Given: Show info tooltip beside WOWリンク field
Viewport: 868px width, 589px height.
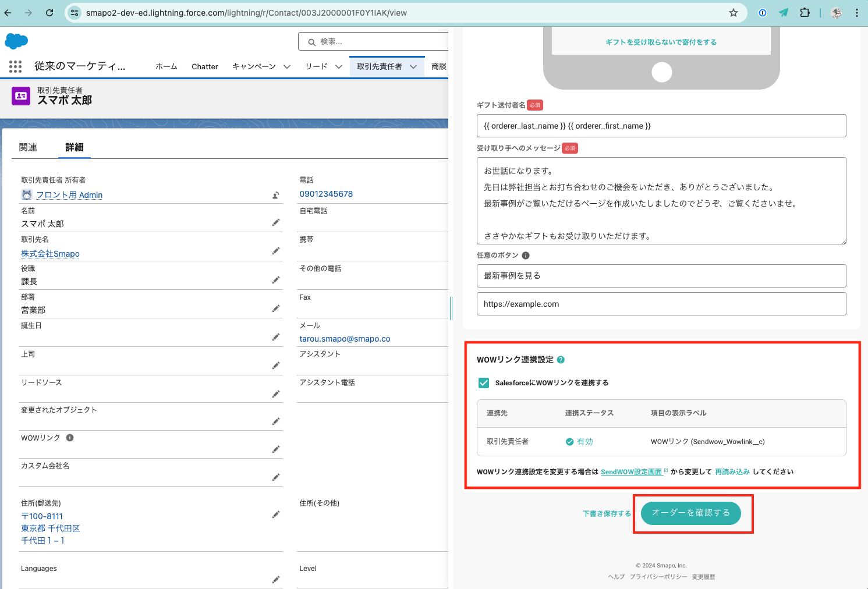Looking at the screenshot, I should [70, 438].
